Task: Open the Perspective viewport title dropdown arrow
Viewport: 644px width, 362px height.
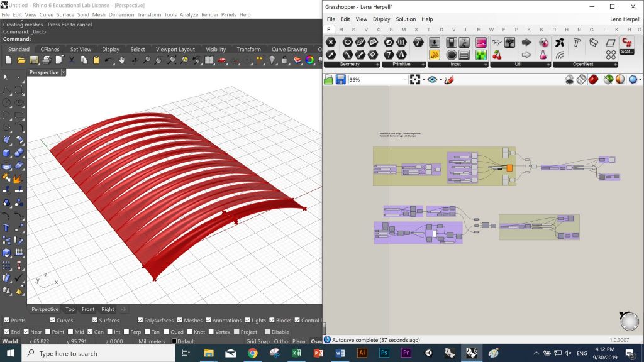Action: click(64, 72)
